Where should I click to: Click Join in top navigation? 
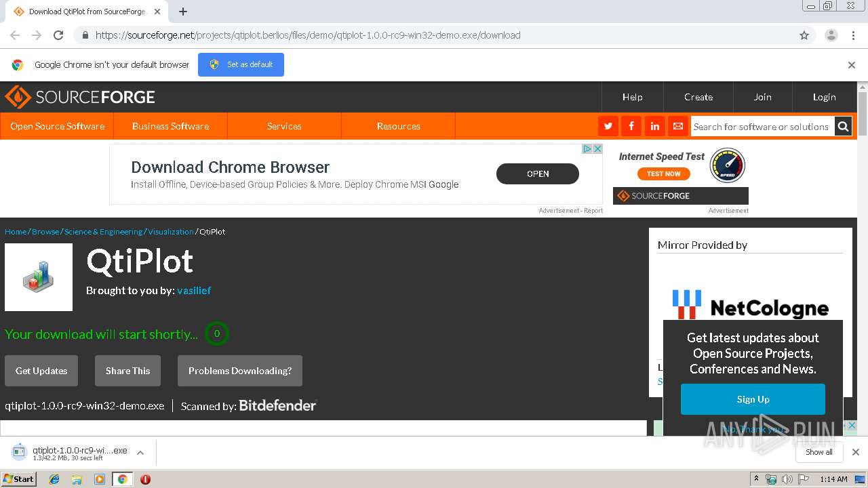tap(763, 97)
